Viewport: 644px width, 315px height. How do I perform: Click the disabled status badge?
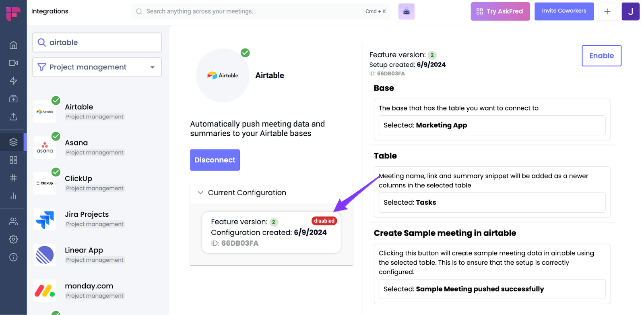coord(324,221)
